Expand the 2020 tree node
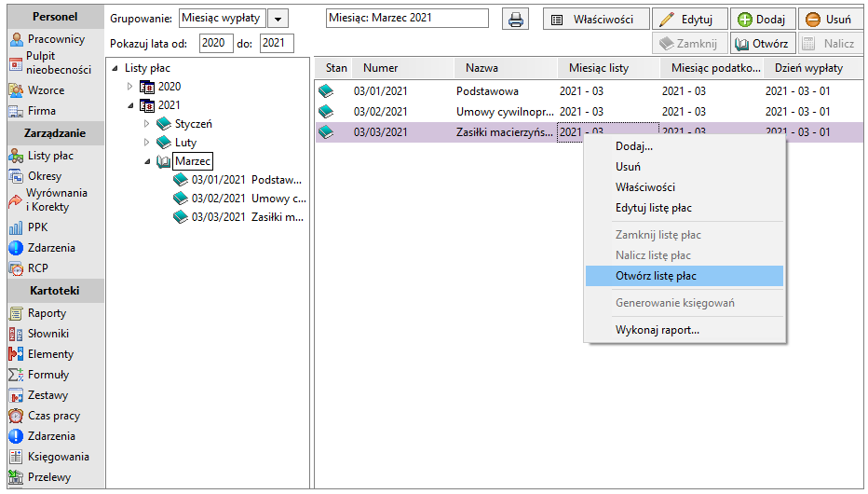Viewport: 868px width, 494px height. tap(129, 87)
